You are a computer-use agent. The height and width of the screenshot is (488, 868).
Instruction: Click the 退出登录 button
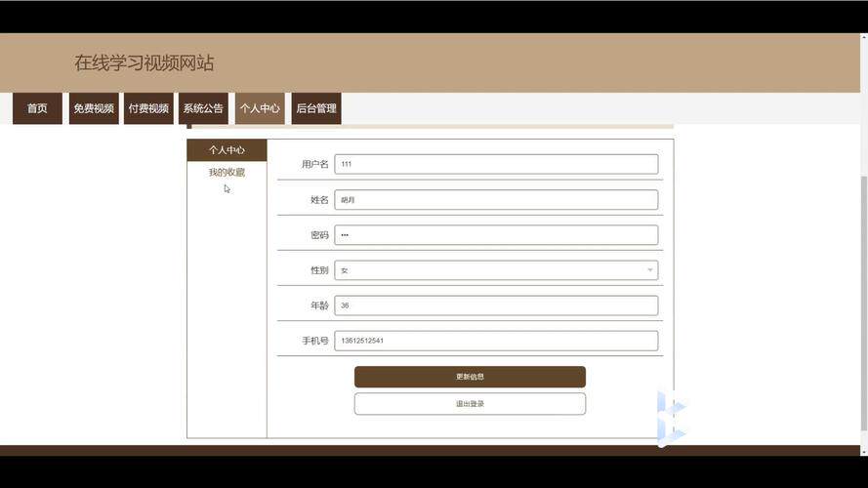(x=470, y=404)
